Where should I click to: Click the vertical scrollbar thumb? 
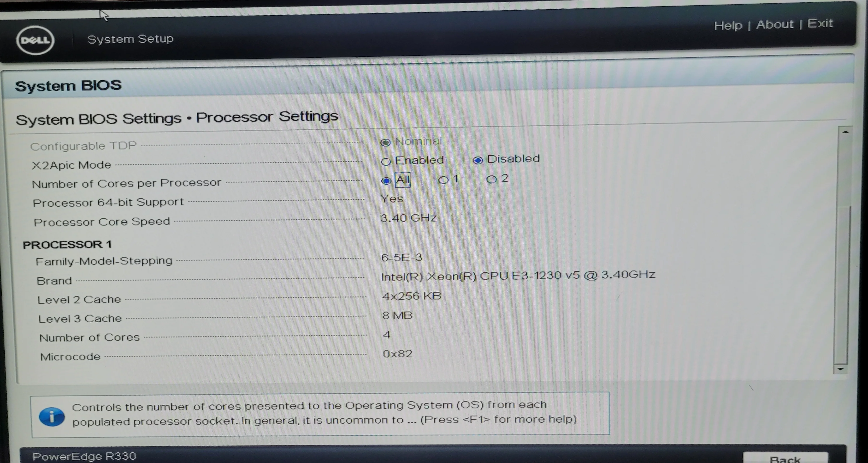coord(842,285)
